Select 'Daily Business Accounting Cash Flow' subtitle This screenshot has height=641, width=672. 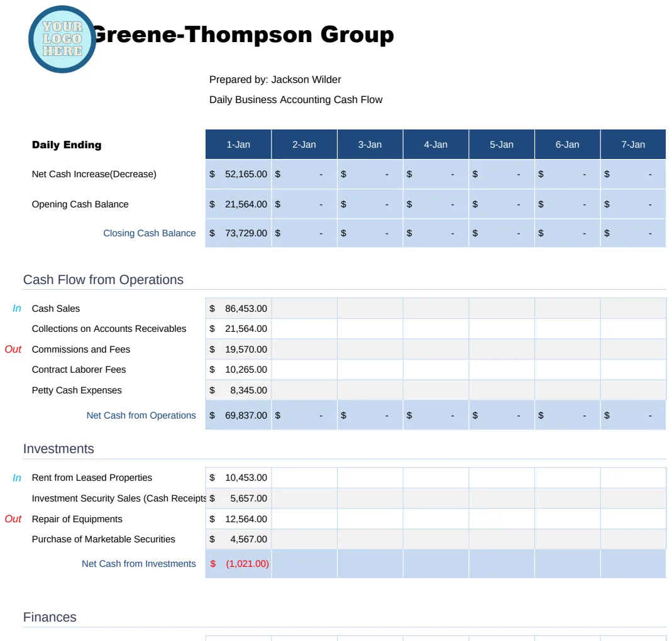(x=295, y=99)
